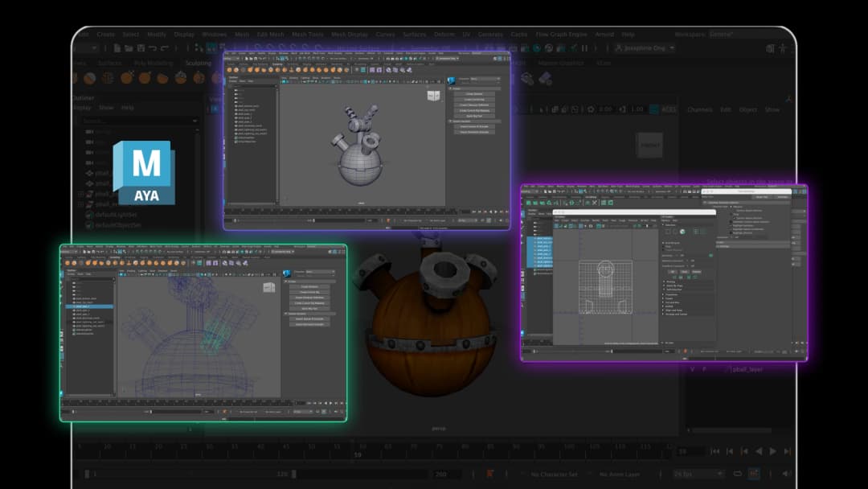Viewport: 868px width, 489px height.
Task: Toggle the pause button on the main status line
Action: tap(584, 49)
